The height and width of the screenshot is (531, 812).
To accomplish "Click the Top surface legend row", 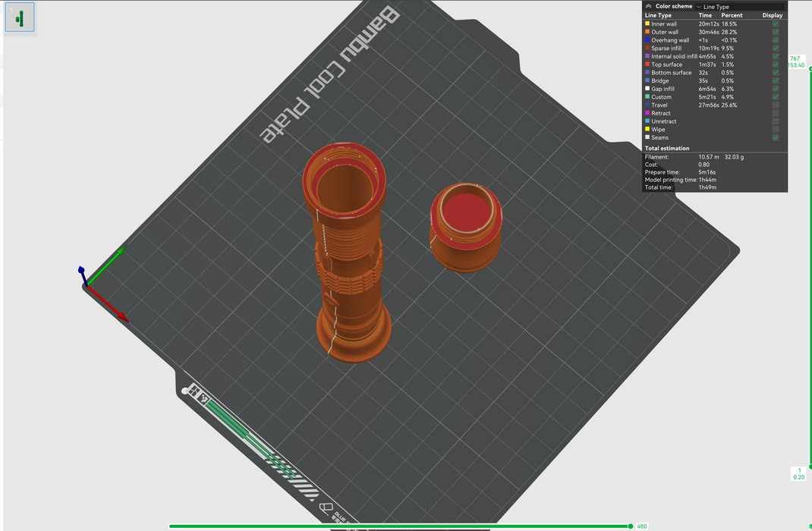I will 666,64.
